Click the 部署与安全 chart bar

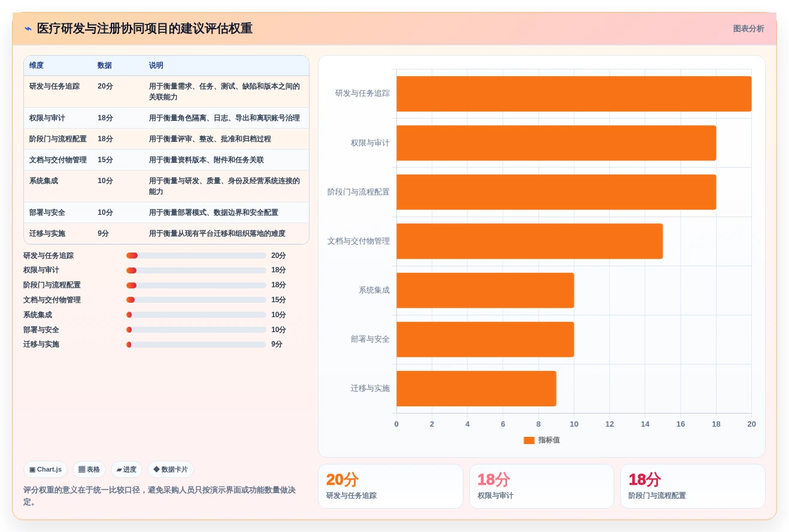(485, 339)
